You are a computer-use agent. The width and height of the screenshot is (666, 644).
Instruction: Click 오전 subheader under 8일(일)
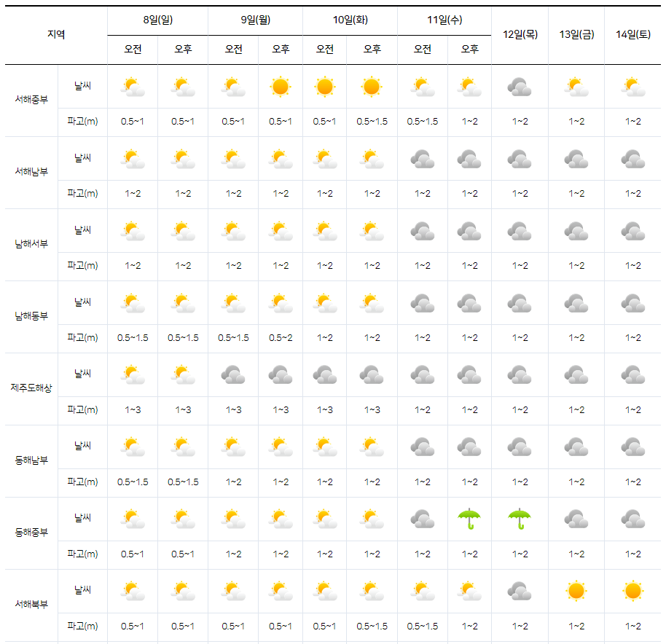tap(133, 50)
